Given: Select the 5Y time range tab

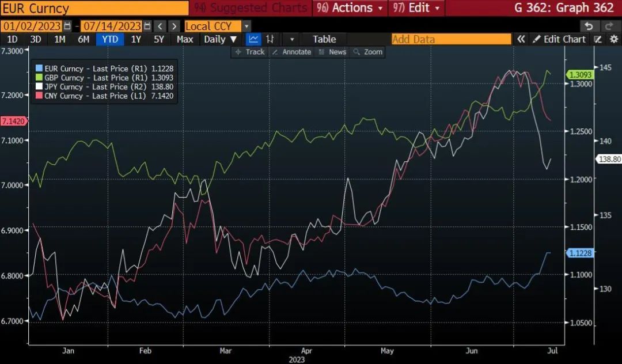Looking at the screenshot, I should click(159, 39).
